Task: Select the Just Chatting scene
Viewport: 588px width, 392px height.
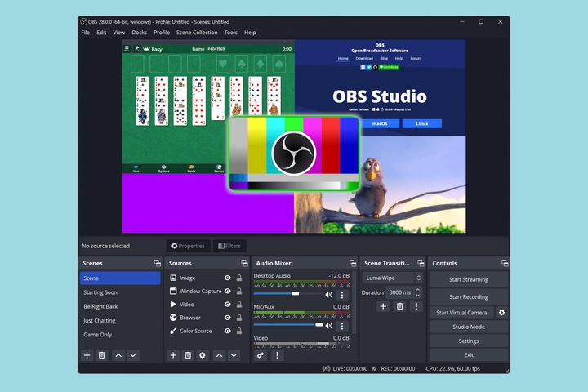Action: tap(119, 321)
